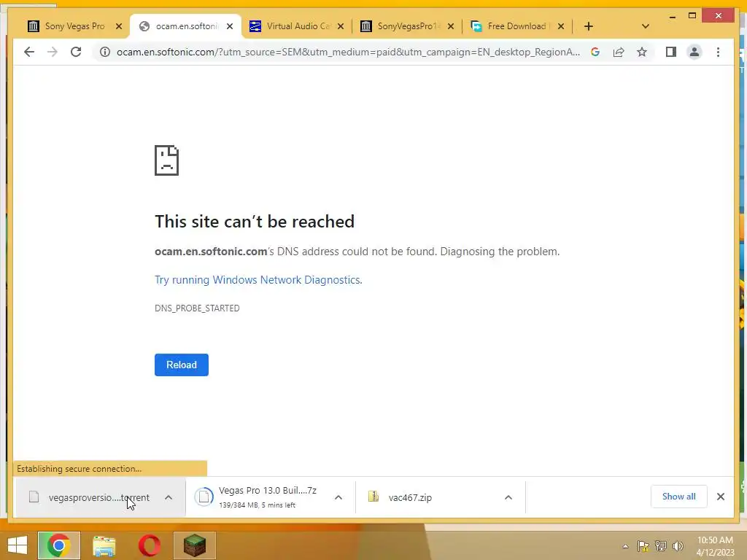Bookmark this tab with the star icon
747x560 pixels.
click(x=642, y=52)
